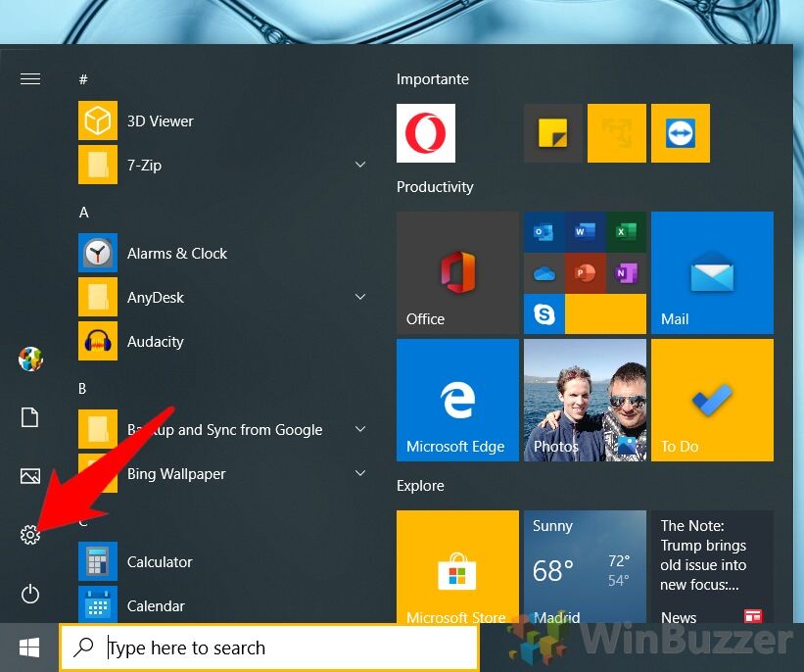
Task: Click the Power icon
Action: [x=30, y=594]
